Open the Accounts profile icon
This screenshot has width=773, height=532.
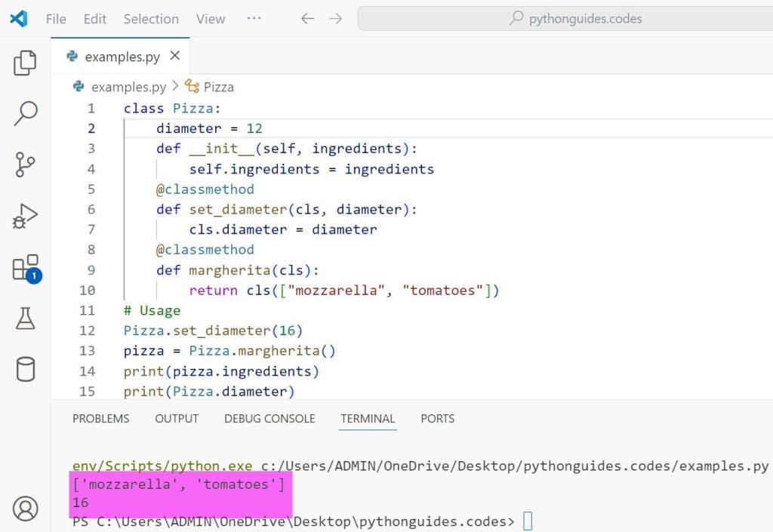[25, 508]
